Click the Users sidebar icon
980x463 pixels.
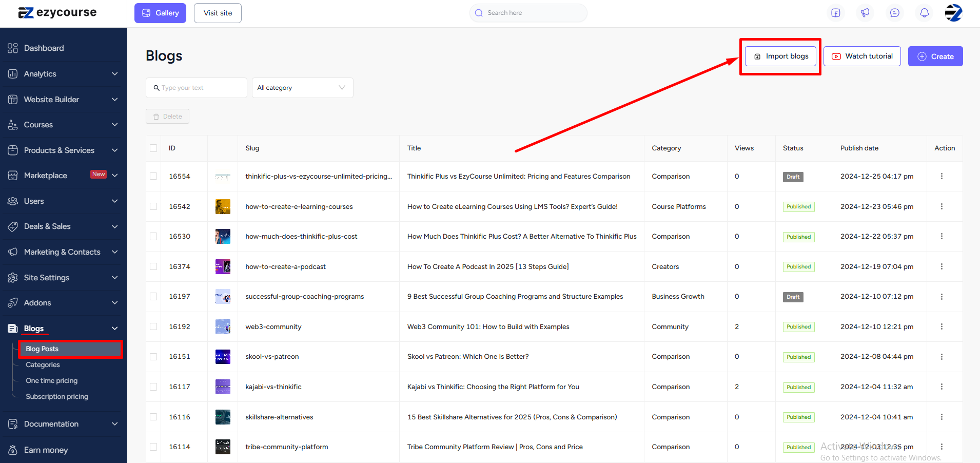(13, 201)
